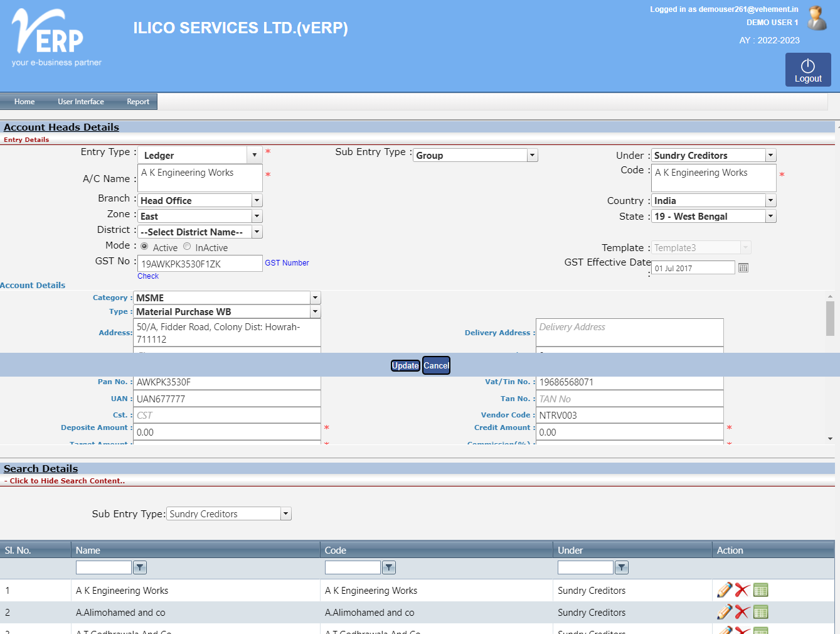Click the Address text area
This screenshot has width=840, height=634.
click(x=227, y=333)
